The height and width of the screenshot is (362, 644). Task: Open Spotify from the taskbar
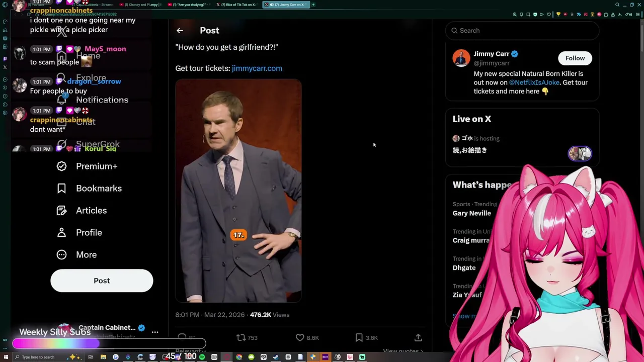[202, 357]
